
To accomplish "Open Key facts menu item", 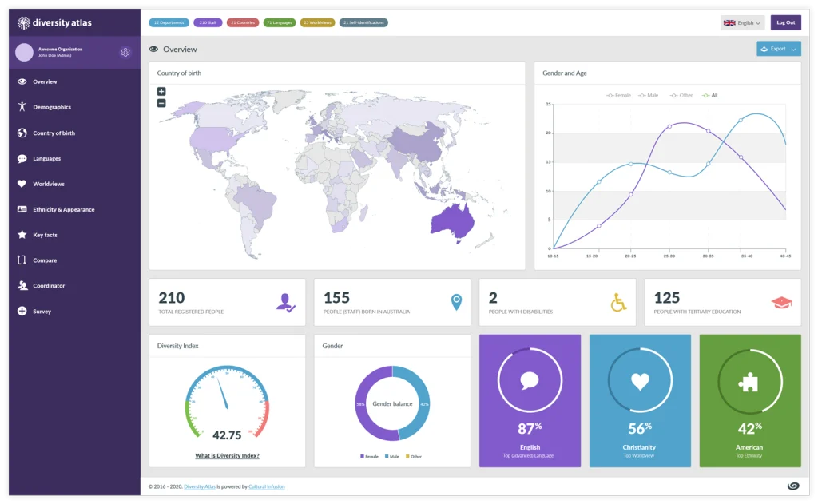I will [x=45, y=235].
